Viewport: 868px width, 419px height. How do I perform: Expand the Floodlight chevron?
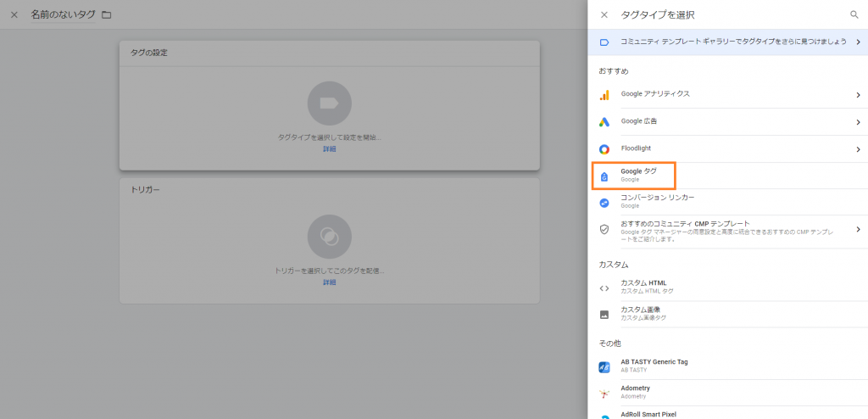click(x=858, y=149)
